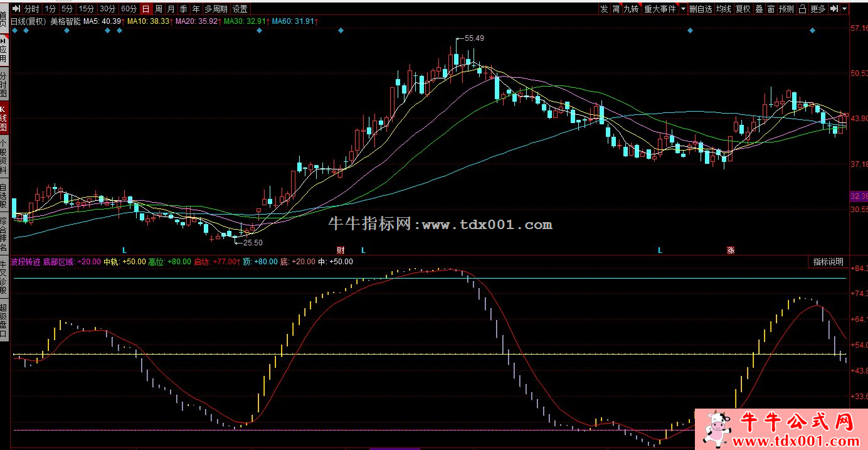Viewport: 868px width, 450px height.
Task: Select the 60分 period
Action: click(x=129, y=9)
